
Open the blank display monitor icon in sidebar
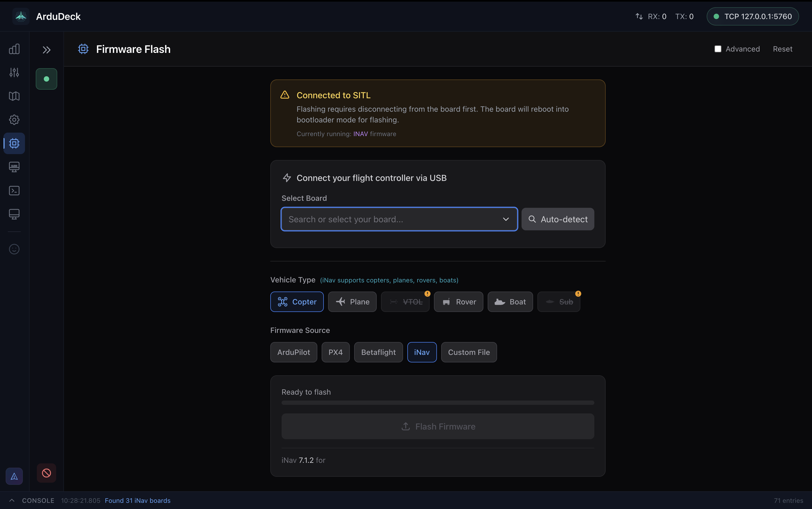pos(14,214)
